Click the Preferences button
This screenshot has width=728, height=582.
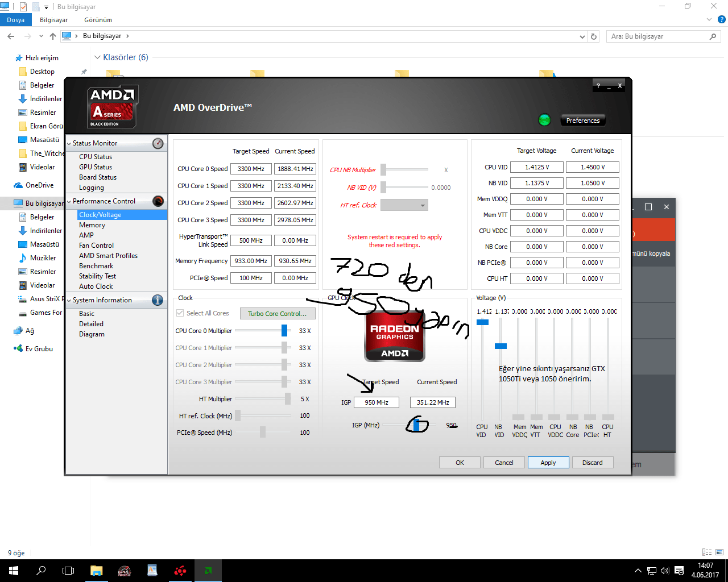[x=583, y=120]
